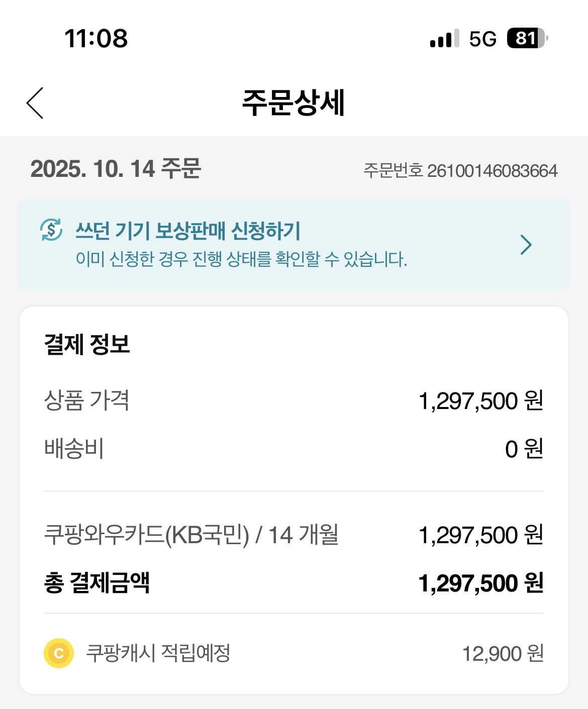588x709 pixels.
Task: Tap the 12,900 원 cash reward amount
Action: 503,654
